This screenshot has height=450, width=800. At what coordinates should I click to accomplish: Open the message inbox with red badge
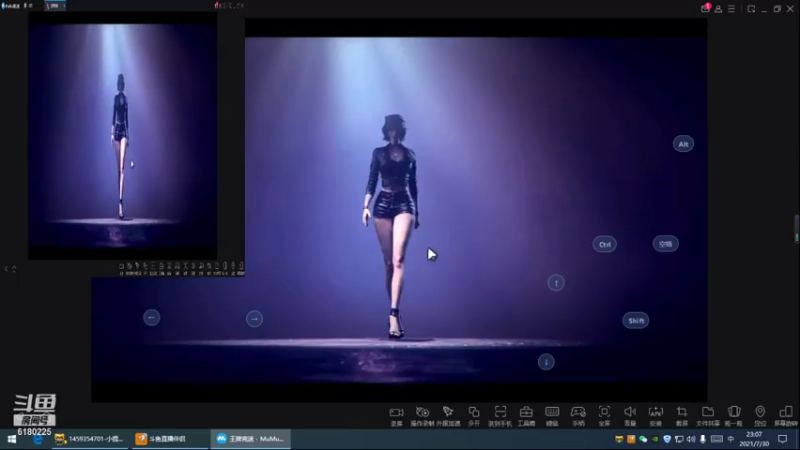705,8
